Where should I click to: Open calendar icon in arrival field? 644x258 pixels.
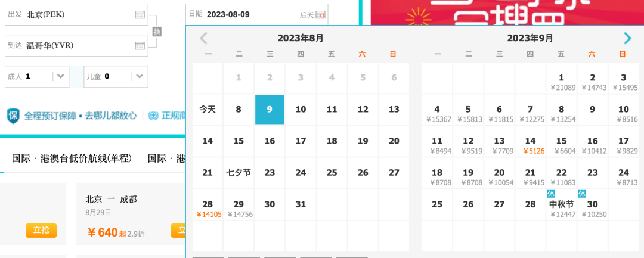[x=140, y=45]
